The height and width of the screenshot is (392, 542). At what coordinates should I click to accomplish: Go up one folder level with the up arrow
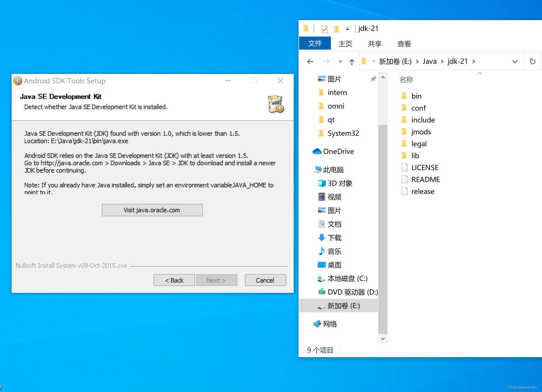[352, 62]
